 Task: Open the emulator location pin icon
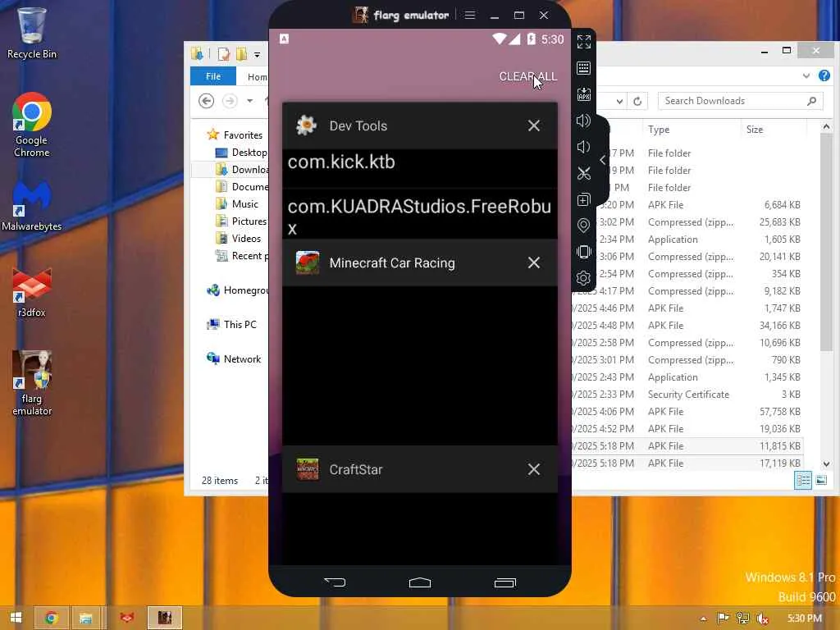click(583, 226)
